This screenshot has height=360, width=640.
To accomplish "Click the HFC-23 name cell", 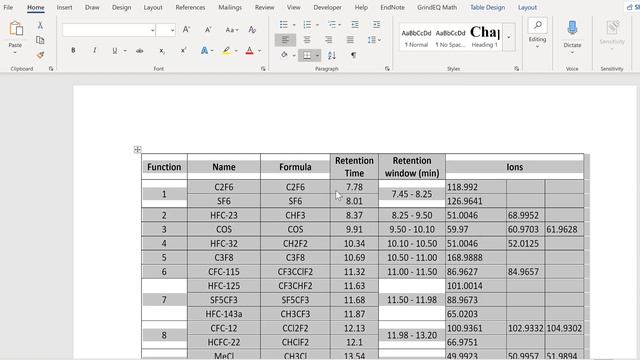I will [x=224, y=215].
